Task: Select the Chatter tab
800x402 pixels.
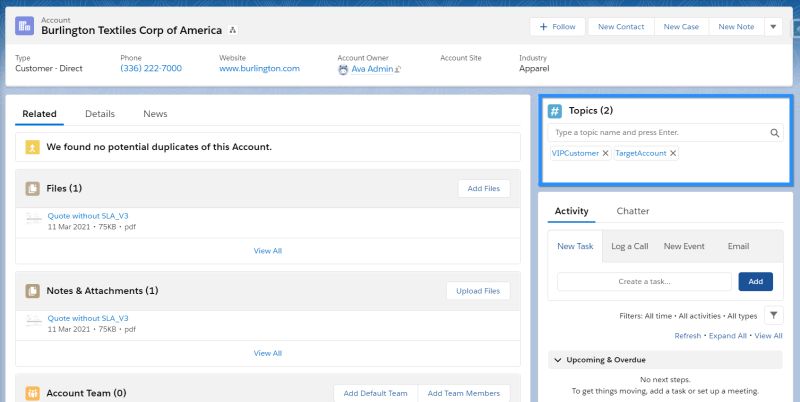Action: (633, 211)
